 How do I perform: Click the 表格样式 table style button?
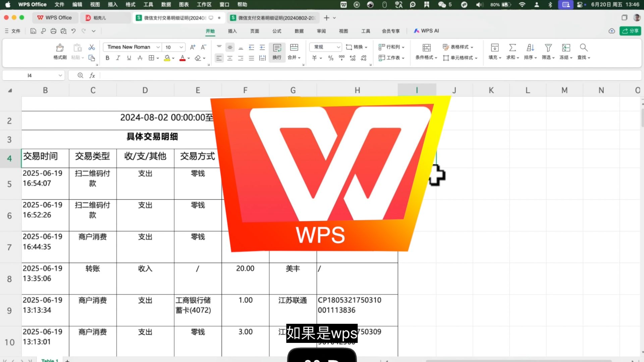click(x=458, y=47)
